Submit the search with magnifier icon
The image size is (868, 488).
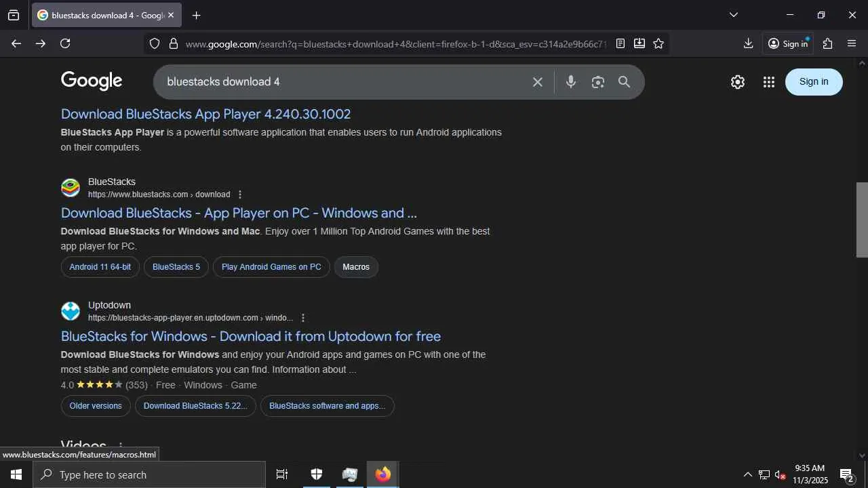tap(624, 82)
